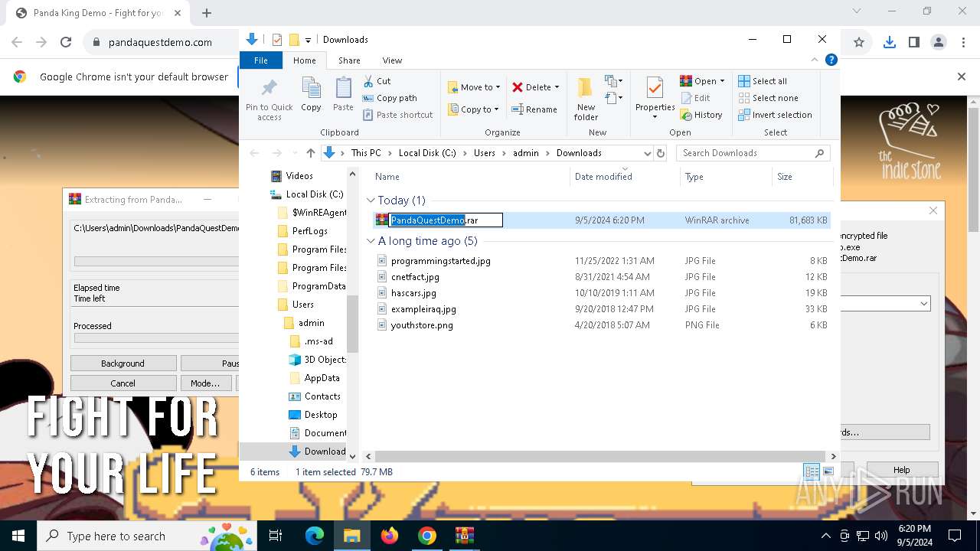Open Copy to dropdown
This screenshot has height=551, width=980.
tap(474, 109)
